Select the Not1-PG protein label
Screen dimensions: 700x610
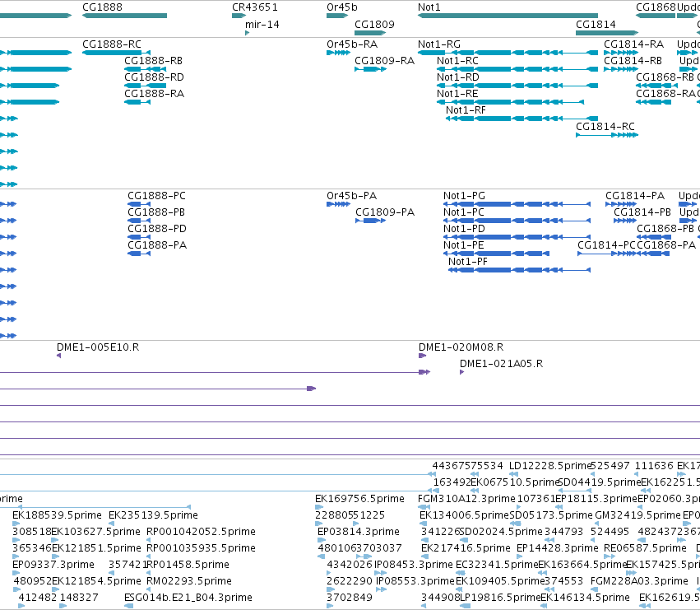tap(464, 196)
